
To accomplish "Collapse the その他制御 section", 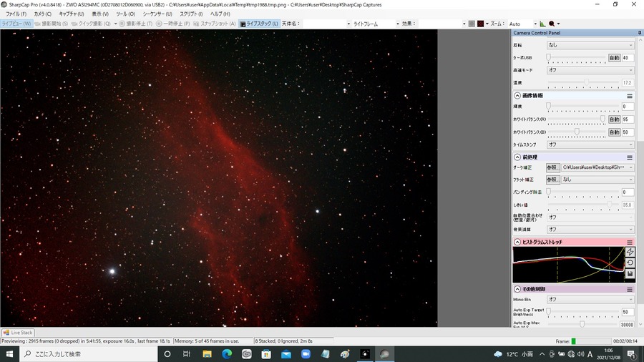I will (x=517, y=289).
